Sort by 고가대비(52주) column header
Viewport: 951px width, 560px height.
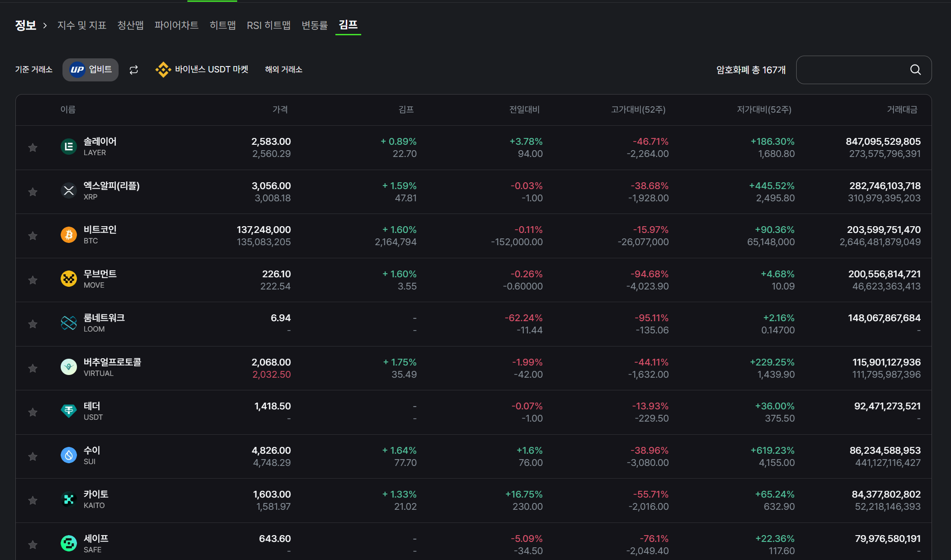click(x=638, y=109)
